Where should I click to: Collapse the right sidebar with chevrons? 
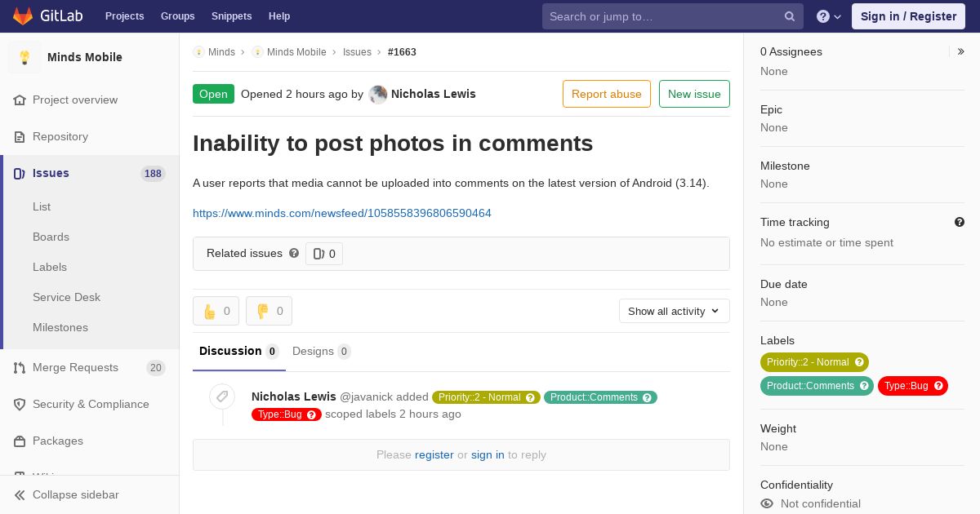click(961, 51)
